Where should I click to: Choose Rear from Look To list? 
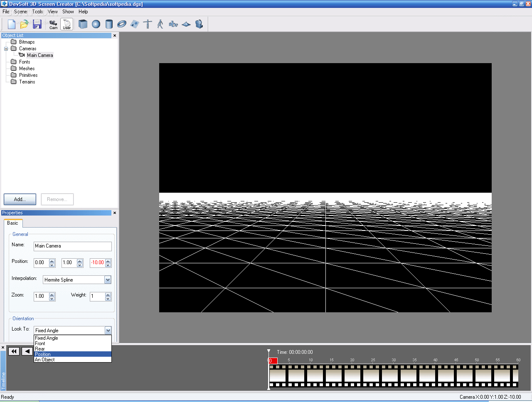(x=73, y=349)
